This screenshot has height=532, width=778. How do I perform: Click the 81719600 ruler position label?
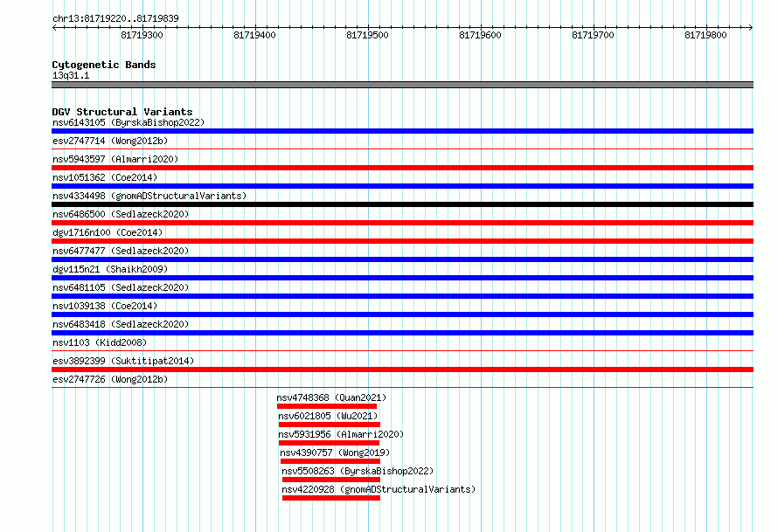[x=480, y=35]
